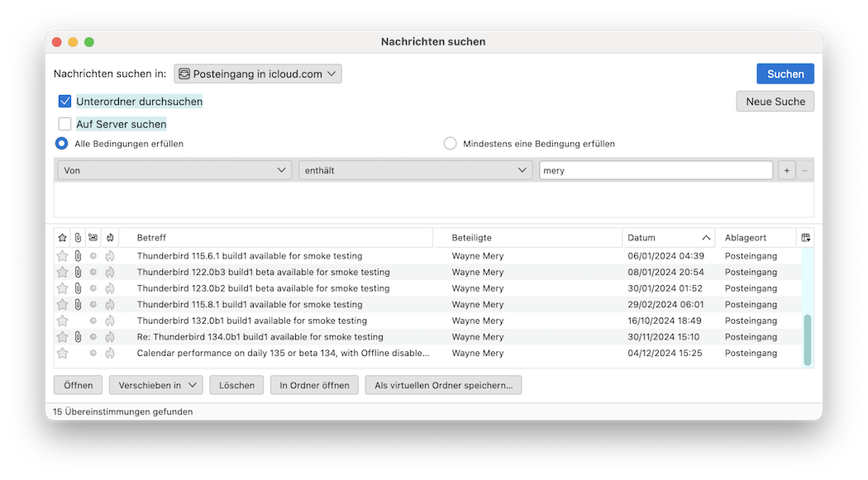Image resolution: width=868 pixels, height=480 pixels.
Task: Click attachment icon of Re: Thunderbird 134.0b1 message
Action: (x=78, y=337)
